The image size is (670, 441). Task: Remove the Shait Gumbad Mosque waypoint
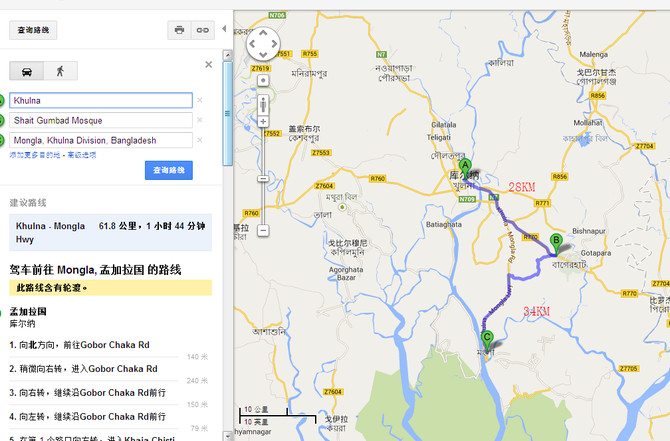tap(200, 121)
